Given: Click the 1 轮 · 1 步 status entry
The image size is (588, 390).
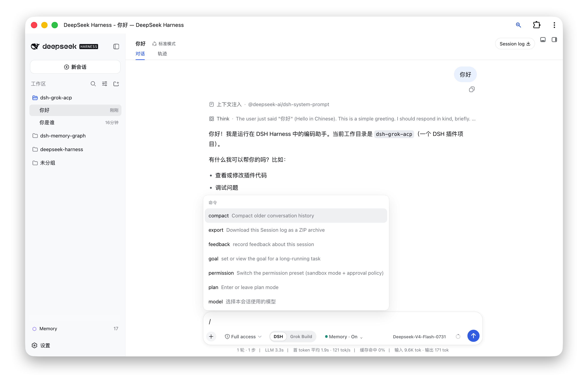Looking at the screenshot, I should click(246, 350).
